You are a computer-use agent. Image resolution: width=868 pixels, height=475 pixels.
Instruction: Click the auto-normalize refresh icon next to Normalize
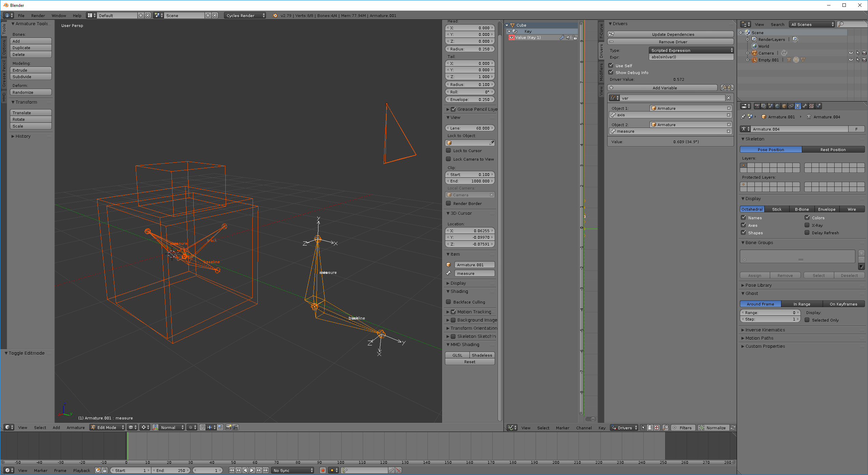pyautogui.click(x=733, y=428)
